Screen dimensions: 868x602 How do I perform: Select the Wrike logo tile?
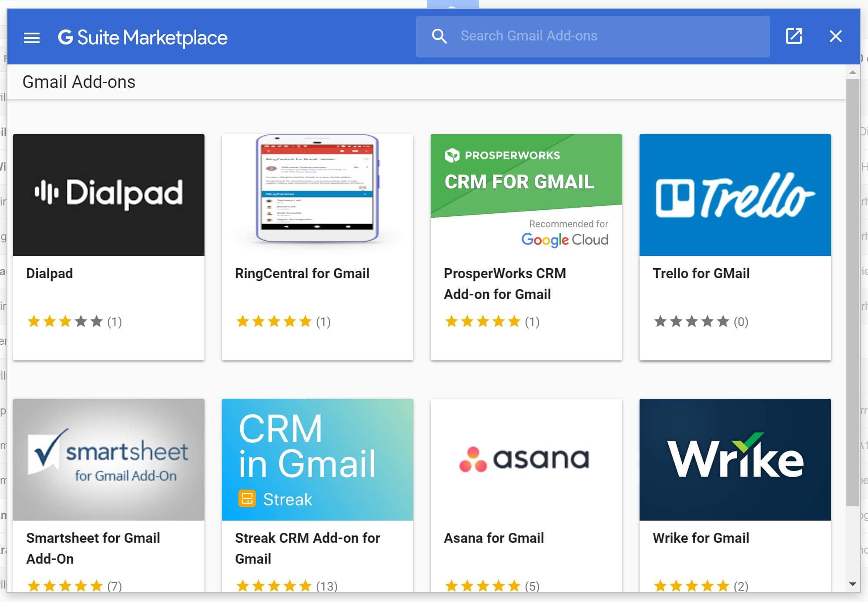[735, 459]
